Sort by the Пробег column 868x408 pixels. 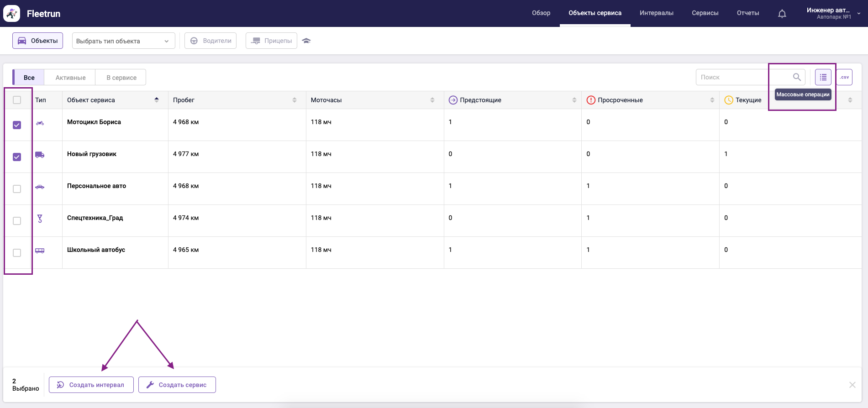294,100
